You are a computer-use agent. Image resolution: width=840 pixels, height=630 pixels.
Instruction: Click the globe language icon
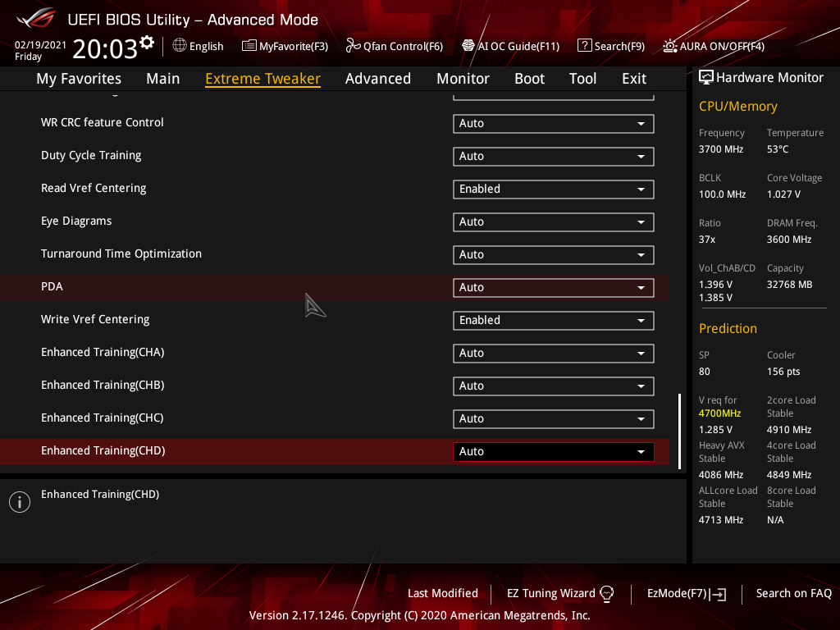pos(180,46)
